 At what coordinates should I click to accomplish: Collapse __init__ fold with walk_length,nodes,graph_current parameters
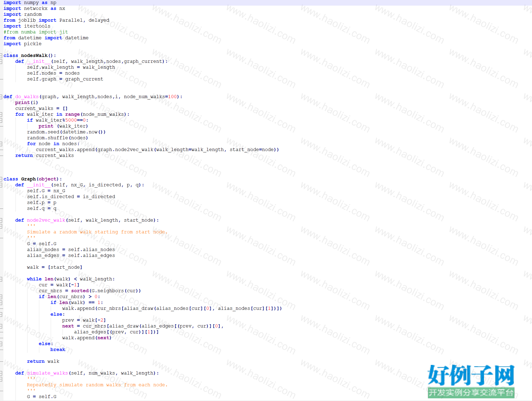[x=1, y=61]
